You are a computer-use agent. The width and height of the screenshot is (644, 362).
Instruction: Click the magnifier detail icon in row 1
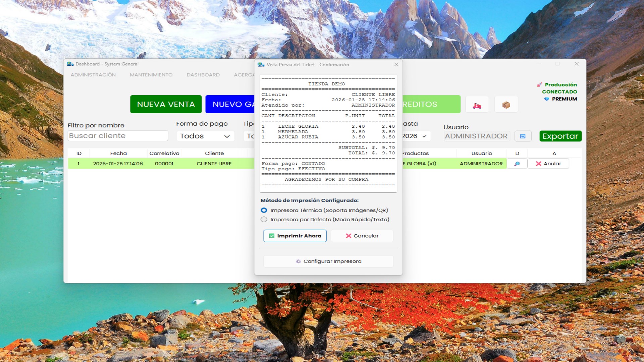click(517, 164)
